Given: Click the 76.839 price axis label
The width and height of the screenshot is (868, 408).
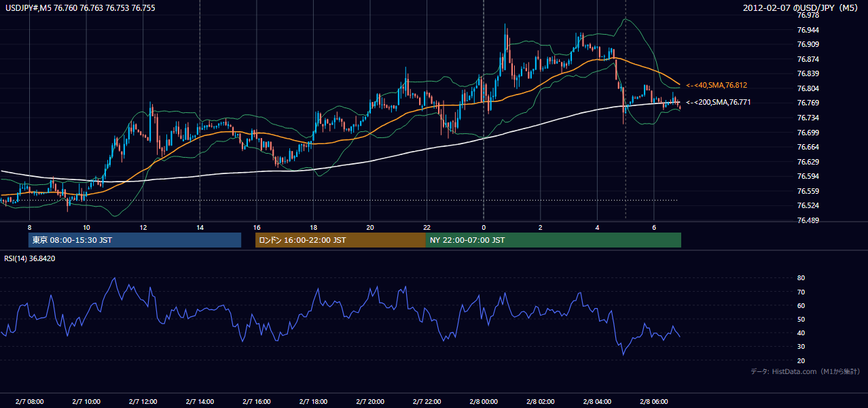Looking at the screenshot, I should pos(808,73).
